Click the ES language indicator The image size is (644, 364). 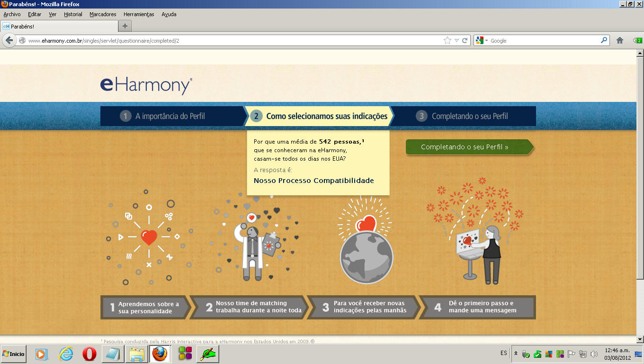click(x=503, y=353)
